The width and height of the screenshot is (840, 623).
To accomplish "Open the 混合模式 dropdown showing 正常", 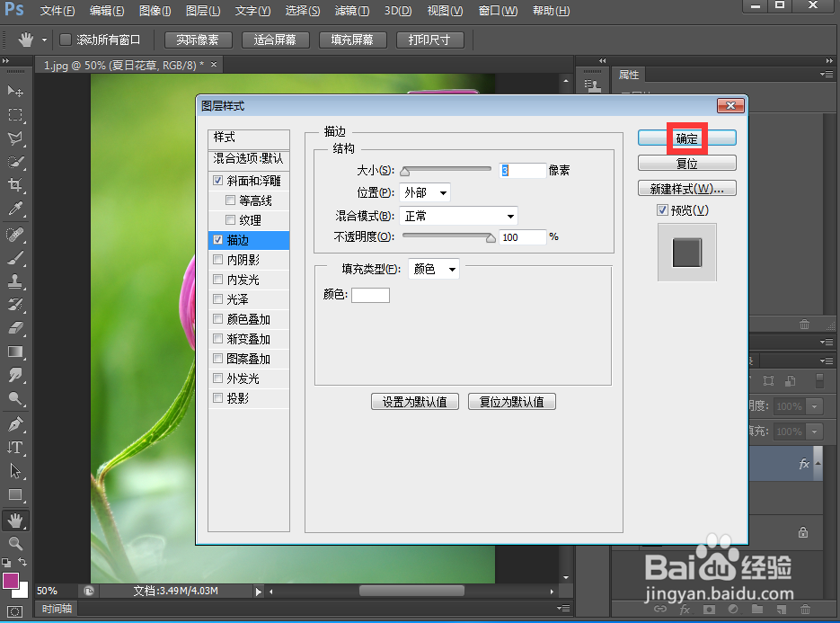I will pyautogui.click(x=458, y=215).
